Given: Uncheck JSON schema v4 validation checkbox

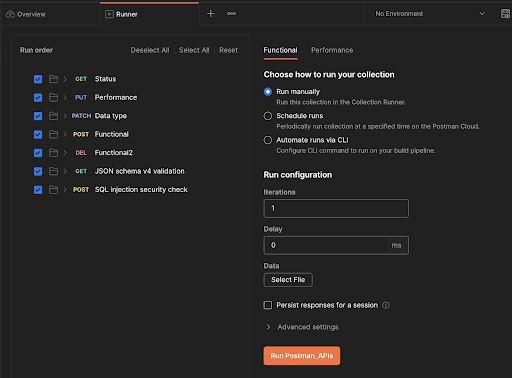Looking at the screenshot, I should [x=38, y=171].
